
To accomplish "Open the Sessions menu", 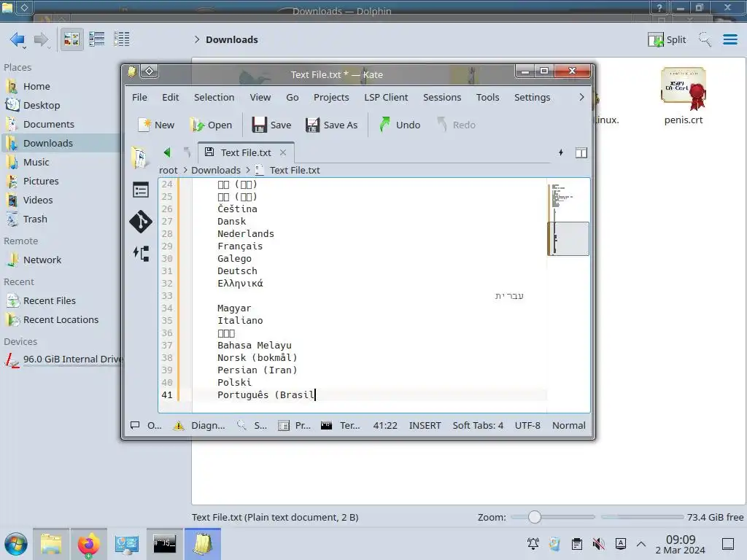I will pos(441,97).
